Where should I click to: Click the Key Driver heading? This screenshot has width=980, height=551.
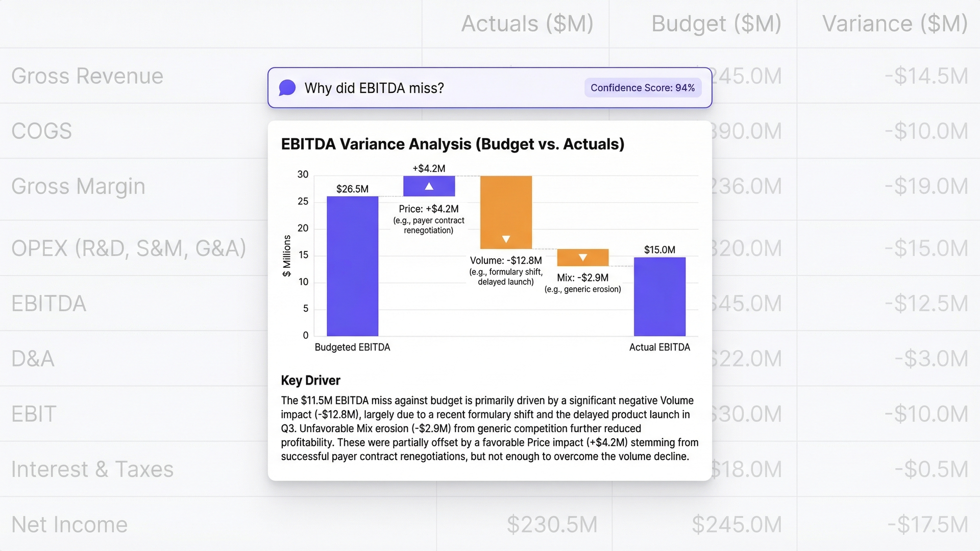(x=310, y=381)
